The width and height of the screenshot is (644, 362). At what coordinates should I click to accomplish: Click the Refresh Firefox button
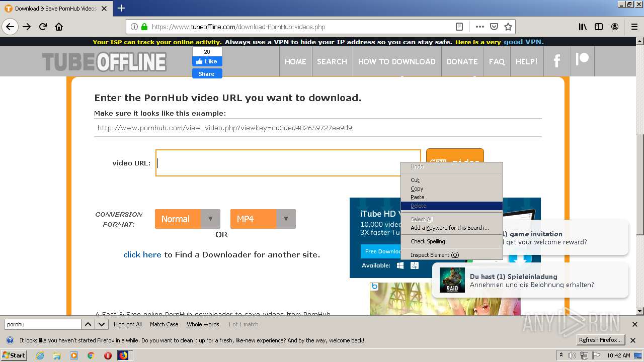tap(601, 340)
